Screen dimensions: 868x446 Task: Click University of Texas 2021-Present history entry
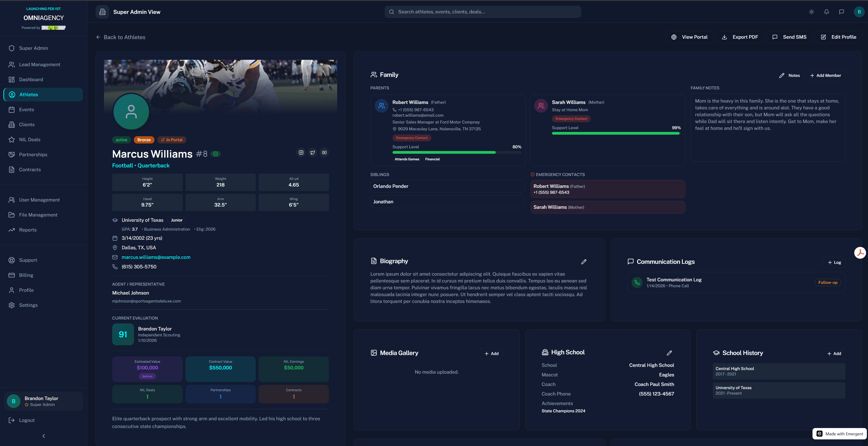[x=779, y=391]
